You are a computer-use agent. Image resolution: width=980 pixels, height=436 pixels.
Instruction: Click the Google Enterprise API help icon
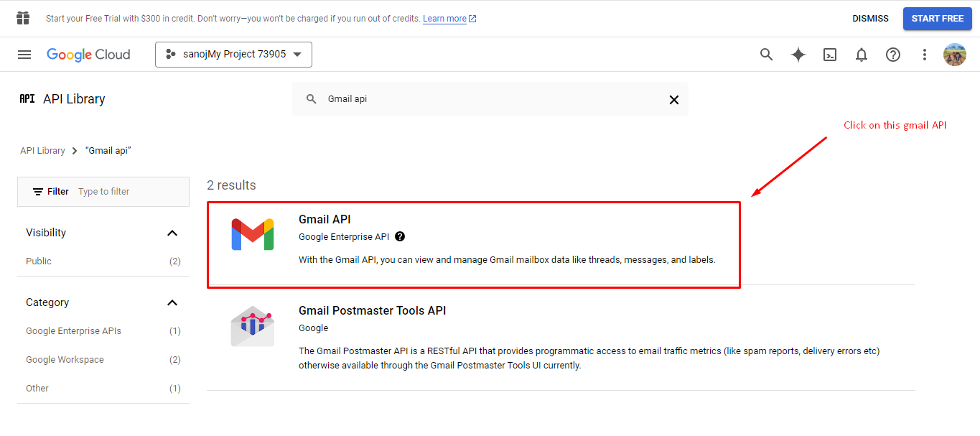click(x=400, y=236)
